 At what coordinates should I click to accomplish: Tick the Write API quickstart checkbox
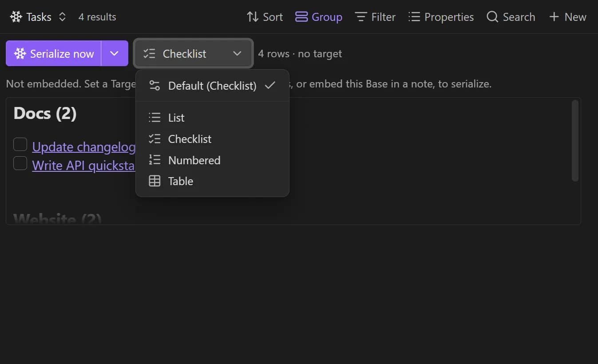(20, 163)
